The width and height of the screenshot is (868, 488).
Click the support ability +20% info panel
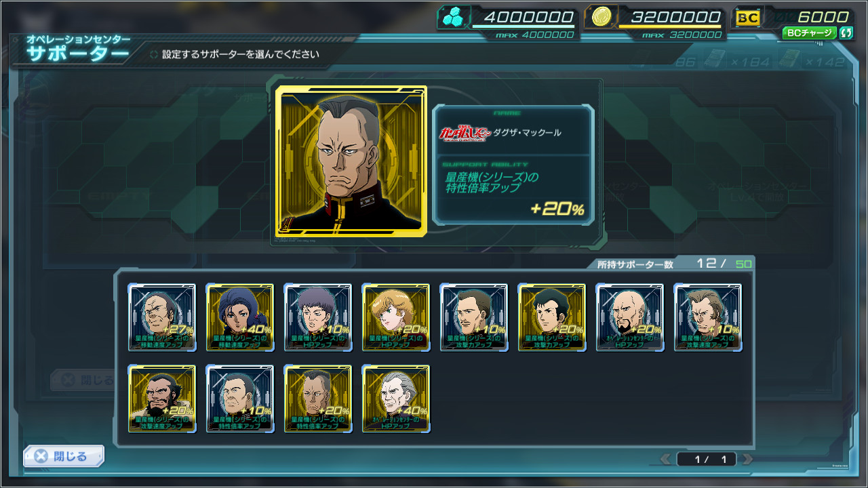(513, 190)
